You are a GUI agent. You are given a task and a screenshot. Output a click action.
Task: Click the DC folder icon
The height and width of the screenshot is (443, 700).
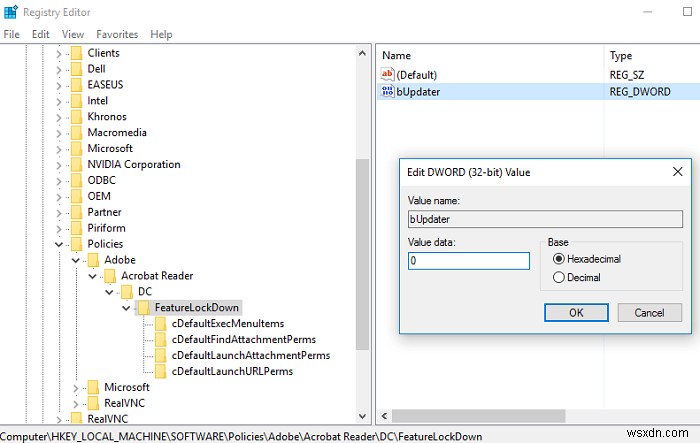[127, 292]
